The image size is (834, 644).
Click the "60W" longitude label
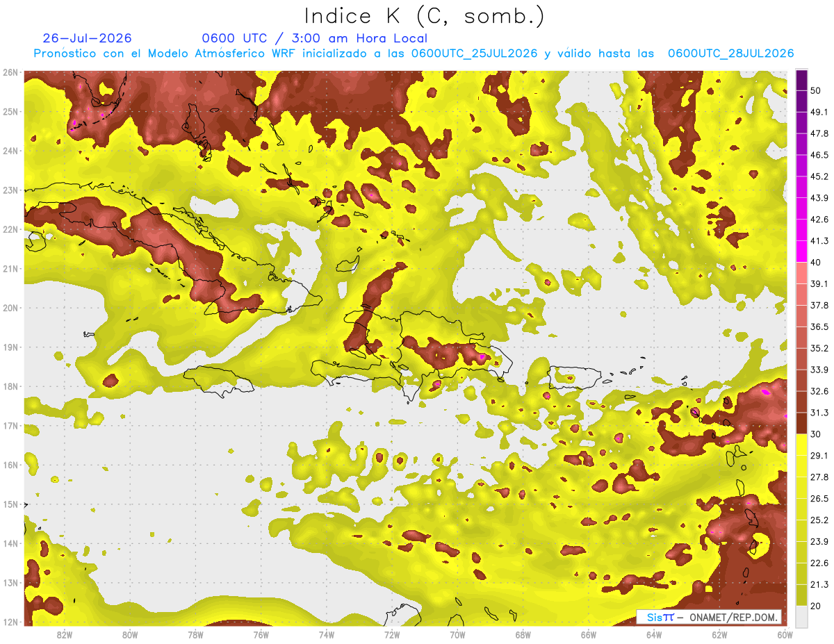click(785, 634)
